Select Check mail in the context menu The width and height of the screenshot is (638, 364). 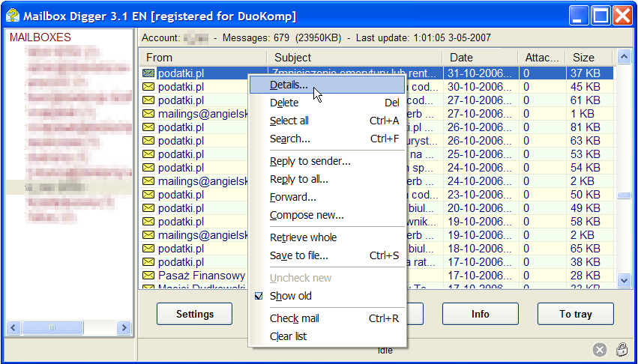pos(327,318)
